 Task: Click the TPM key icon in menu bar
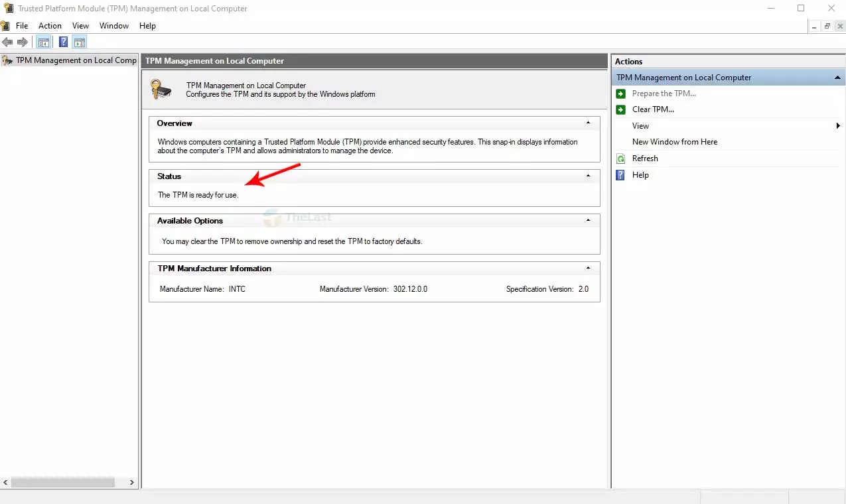click(x=5, y=26)
